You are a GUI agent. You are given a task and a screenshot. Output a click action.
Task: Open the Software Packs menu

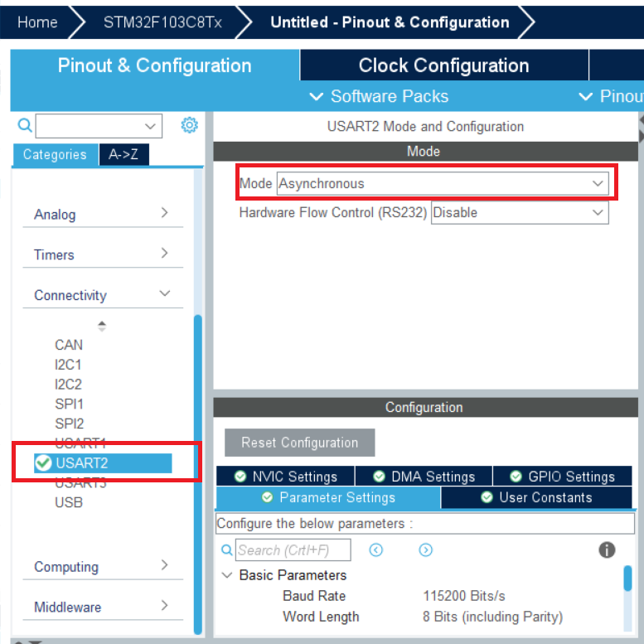click(379, 96)
